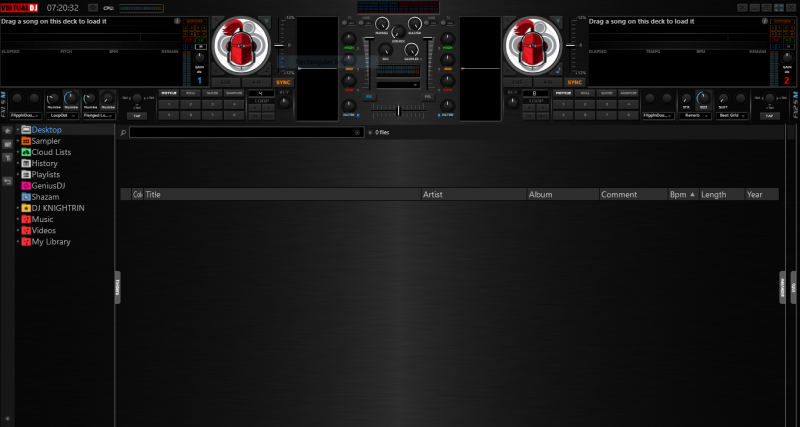Screen dimensions: 800x427
Task: Click the Cloud Lists folder icon
Action: click(25, 152)
